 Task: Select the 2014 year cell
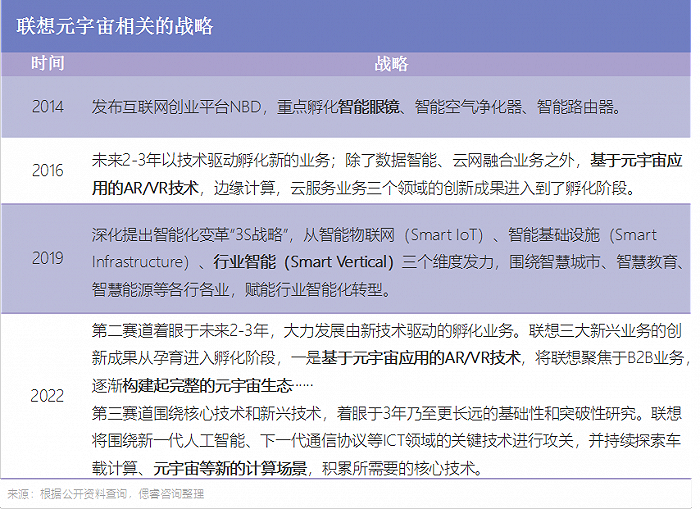[48, 107]
